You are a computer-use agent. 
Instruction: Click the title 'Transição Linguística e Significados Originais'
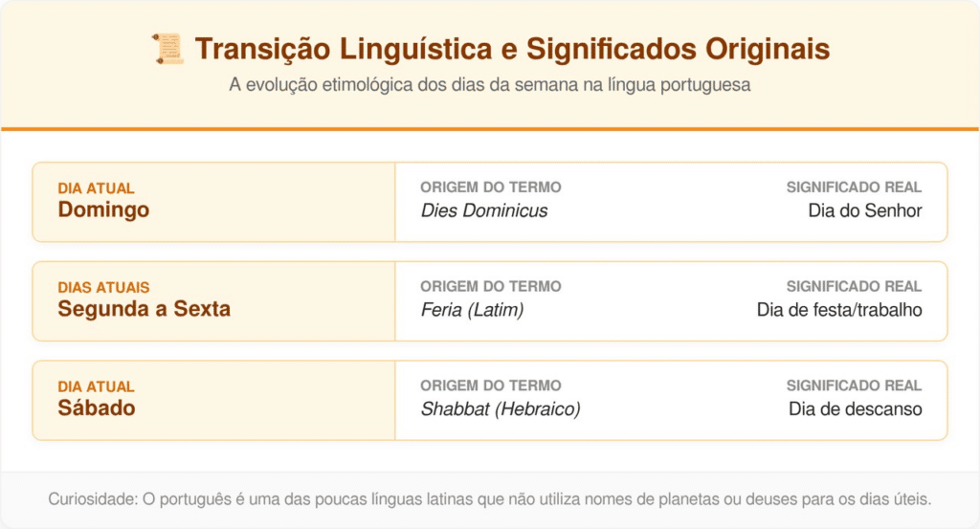click(512, 49)
